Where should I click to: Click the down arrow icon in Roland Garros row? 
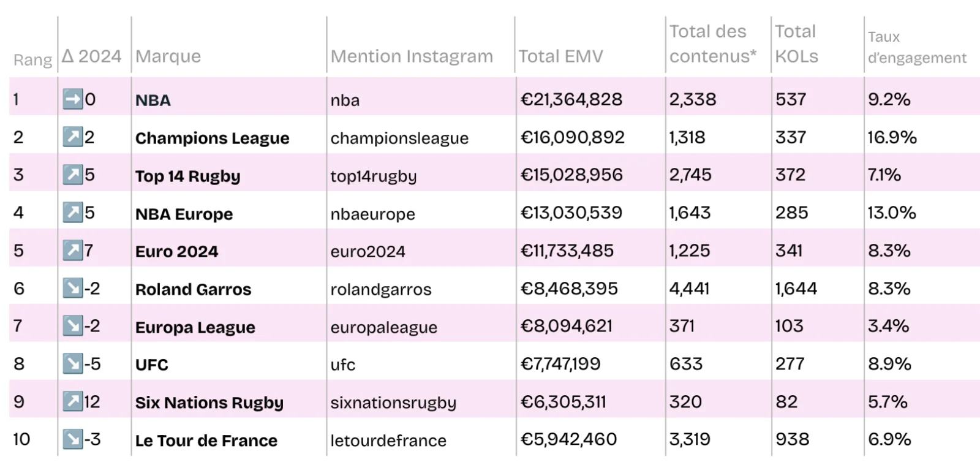click(73, 288)
